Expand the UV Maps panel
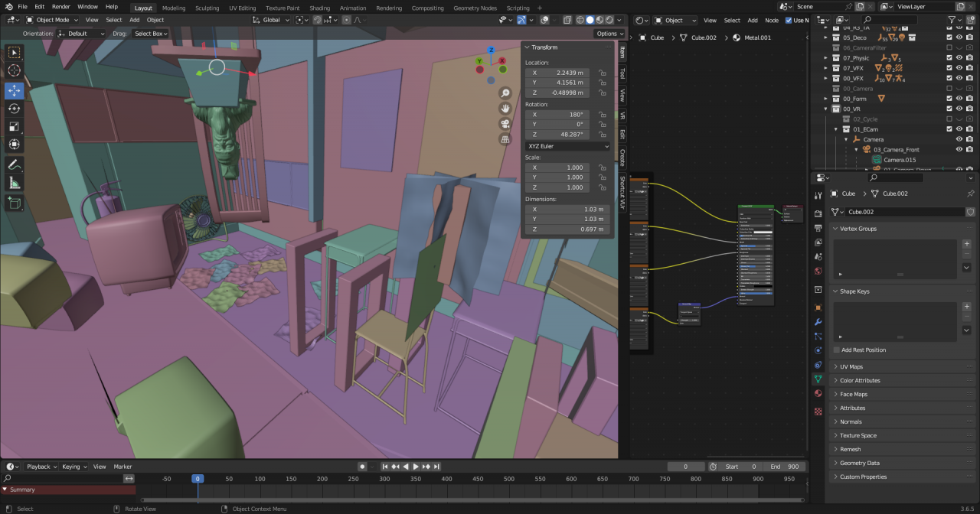Viewport: 980px width, 514px height. pyautogui.click(x=851, y=366)
